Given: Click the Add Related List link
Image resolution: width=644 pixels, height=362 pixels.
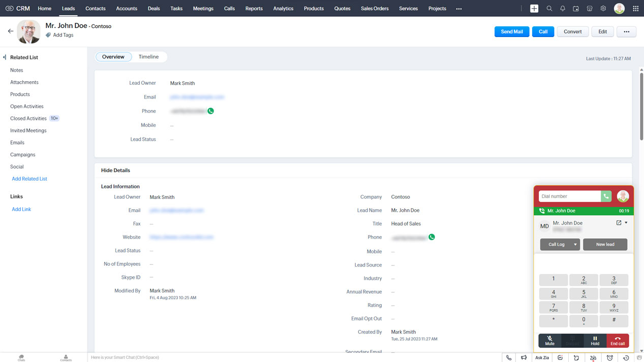Looking at the screenshot, I should coord(29,179).
